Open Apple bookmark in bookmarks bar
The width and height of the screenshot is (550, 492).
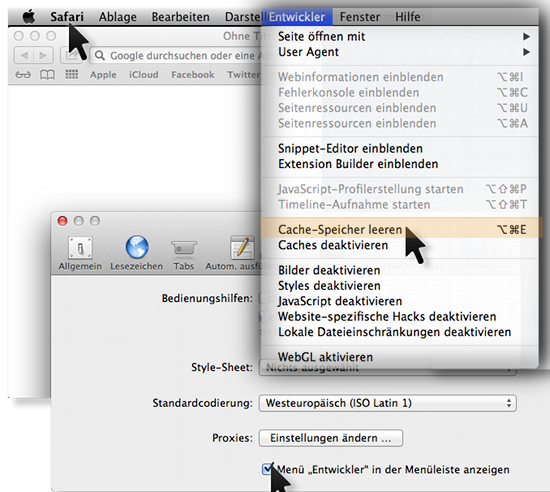pyautogui.click(x=103, y=75)
